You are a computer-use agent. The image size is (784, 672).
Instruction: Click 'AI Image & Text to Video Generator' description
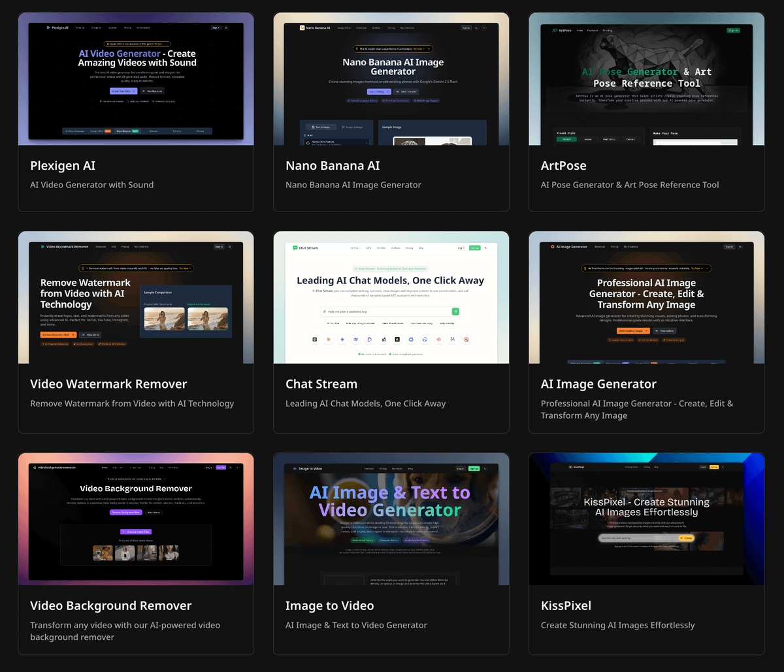356,625
